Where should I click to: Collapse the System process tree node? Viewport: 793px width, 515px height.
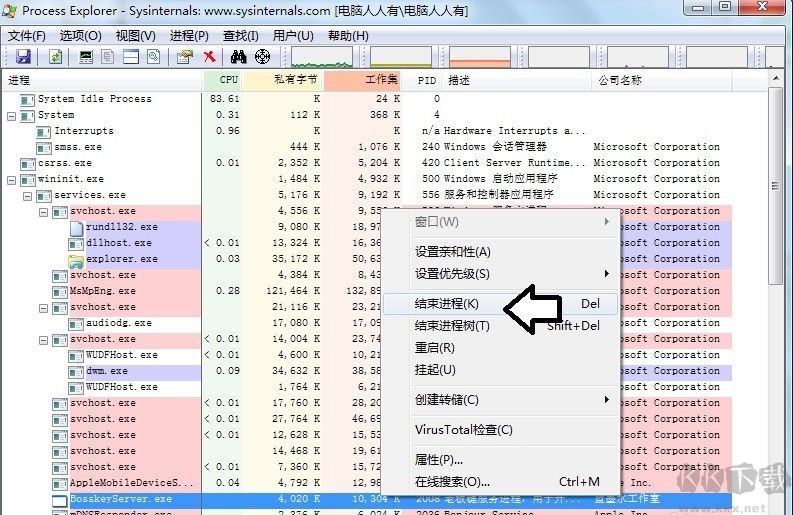pyautogui.click(x=11, y=116)
